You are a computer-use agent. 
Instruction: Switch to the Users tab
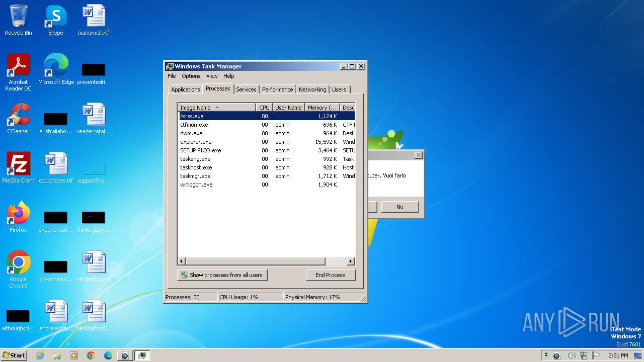tap(339, 89)
